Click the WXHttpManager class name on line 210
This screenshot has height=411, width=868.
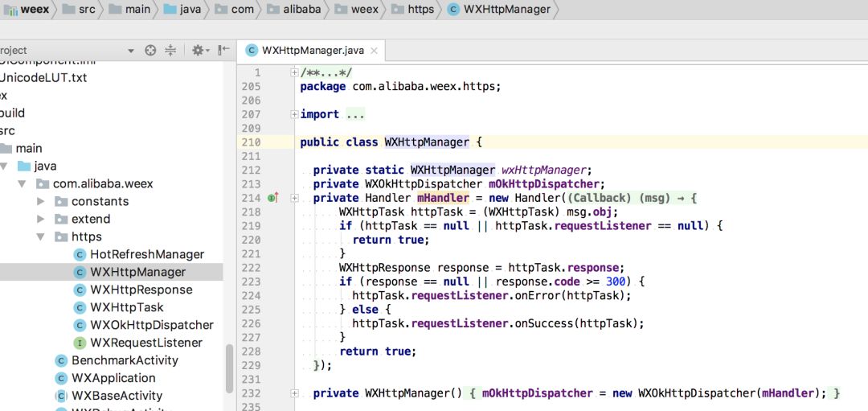[x=427, y=142]
